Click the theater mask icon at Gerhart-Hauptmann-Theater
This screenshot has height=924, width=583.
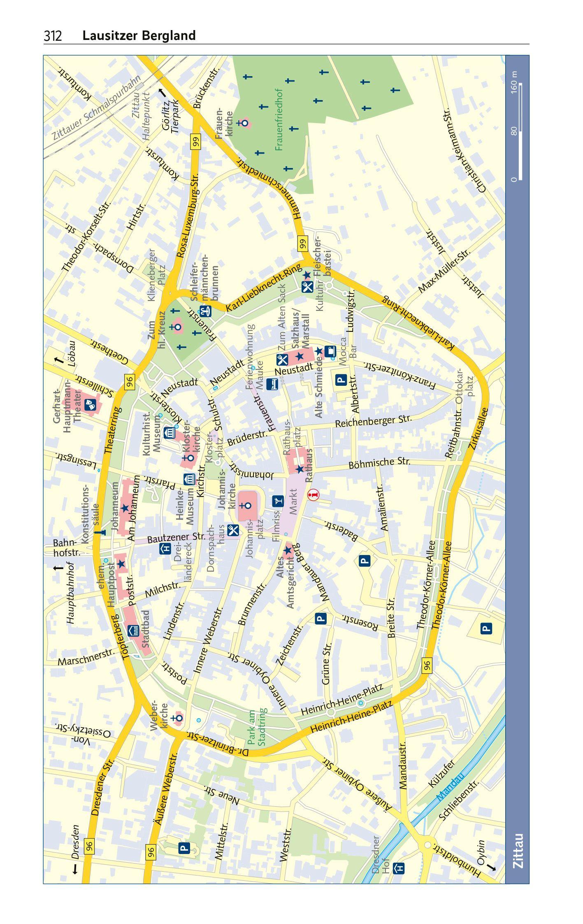coord(90,405)
